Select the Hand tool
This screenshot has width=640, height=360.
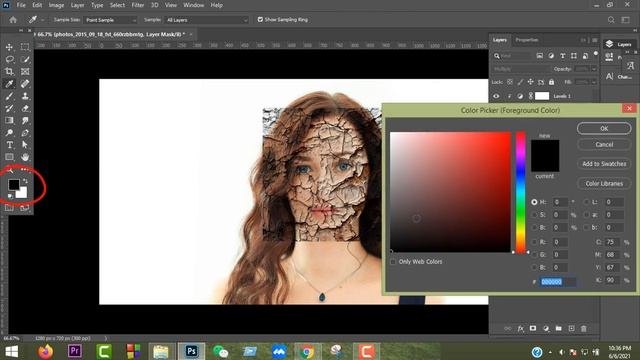click(x=25, y=157)
